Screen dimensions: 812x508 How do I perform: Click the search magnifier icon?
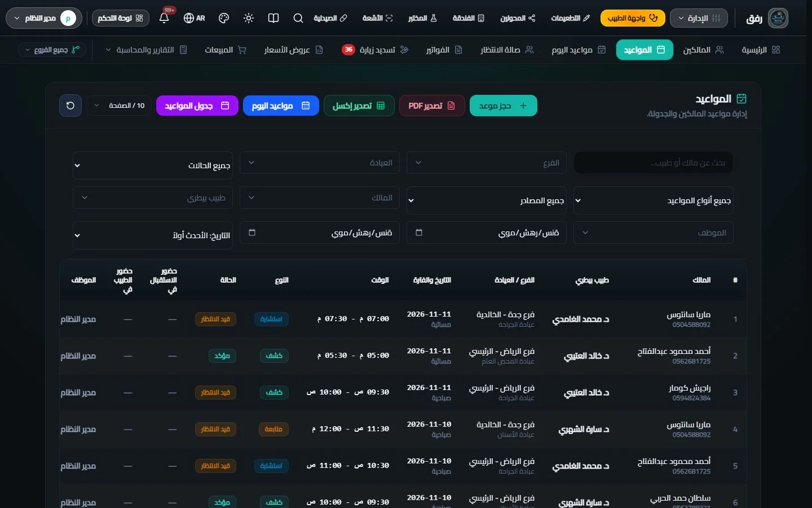[298, 18]
